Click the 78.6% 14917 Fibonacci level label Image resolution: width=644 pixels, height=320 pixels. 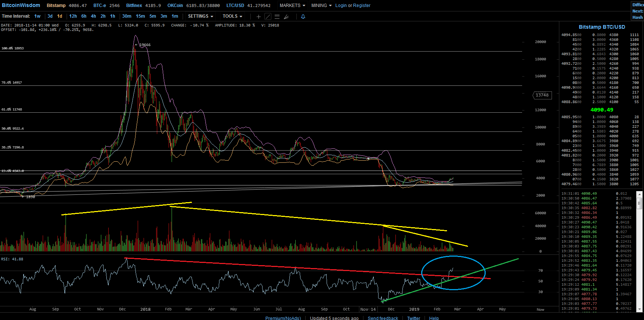(x=11, y=82)
